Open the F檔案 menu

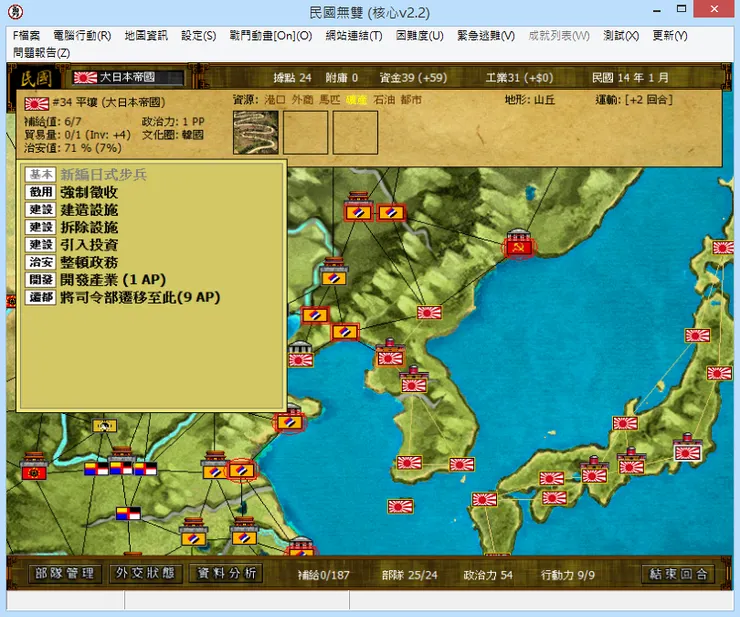point(26,36)
